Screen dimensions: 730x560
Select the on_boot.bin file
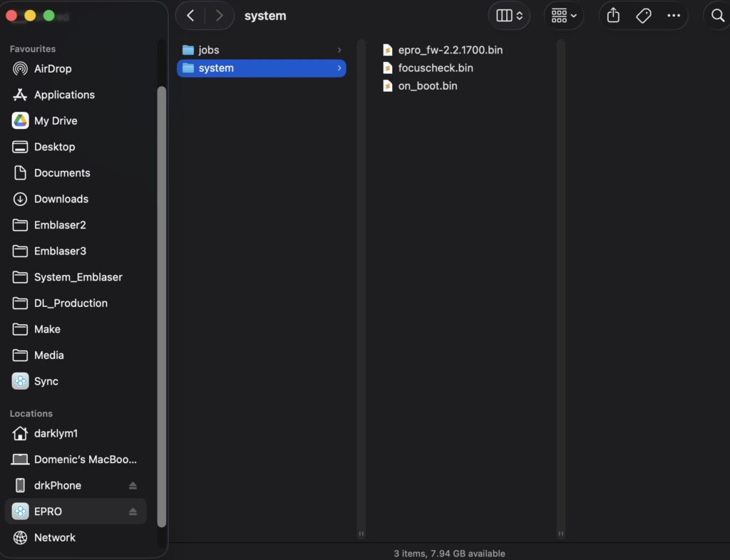coord(427,85)
